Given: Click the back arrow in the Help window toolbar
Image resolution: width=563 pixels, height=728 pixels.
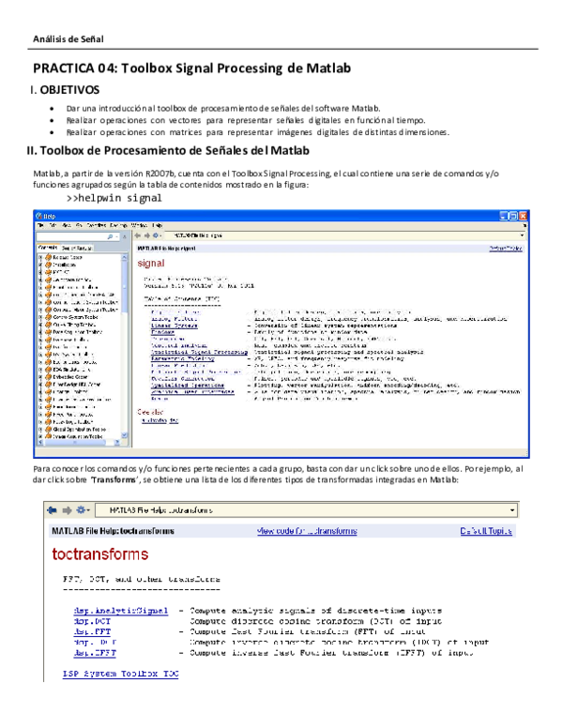Looking at the screenshot, I should point(138,235).
